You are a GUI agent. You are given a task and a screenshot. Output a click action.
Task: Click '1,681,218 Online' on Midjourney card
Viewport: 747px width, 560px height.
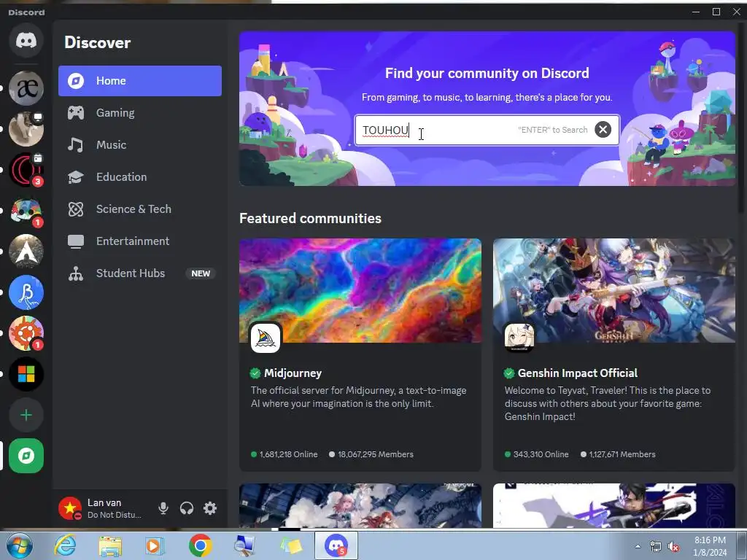tap(288, 454)
